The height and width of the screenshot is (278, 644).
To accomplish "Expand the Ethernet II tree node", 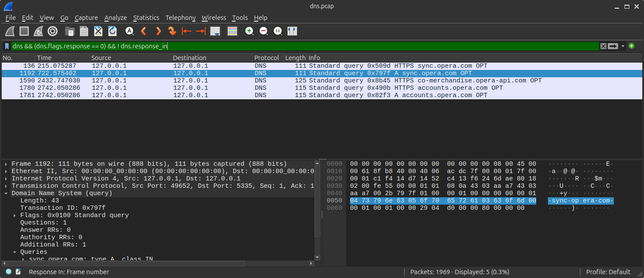I will (6, 171).
